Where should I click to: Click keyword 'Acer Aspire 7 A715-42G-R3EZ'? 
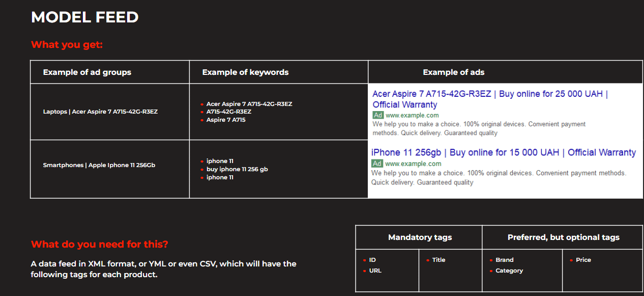(x=249, y=104)
